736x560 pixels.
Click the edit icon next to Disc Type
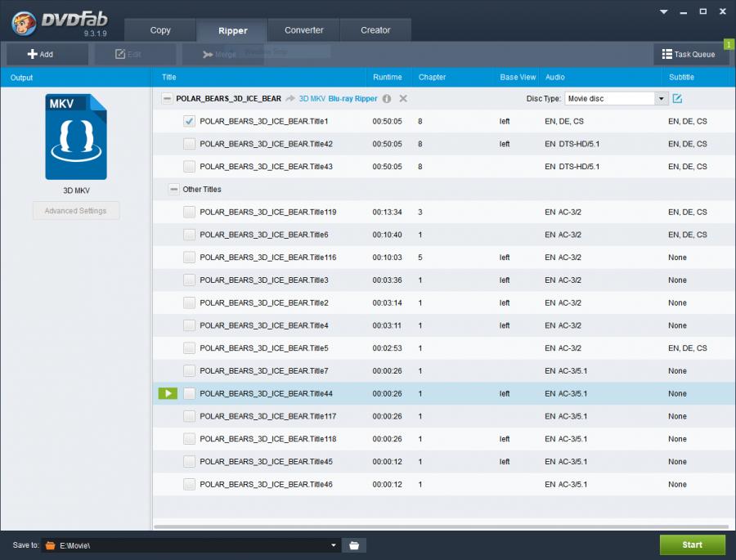point(677,99)
